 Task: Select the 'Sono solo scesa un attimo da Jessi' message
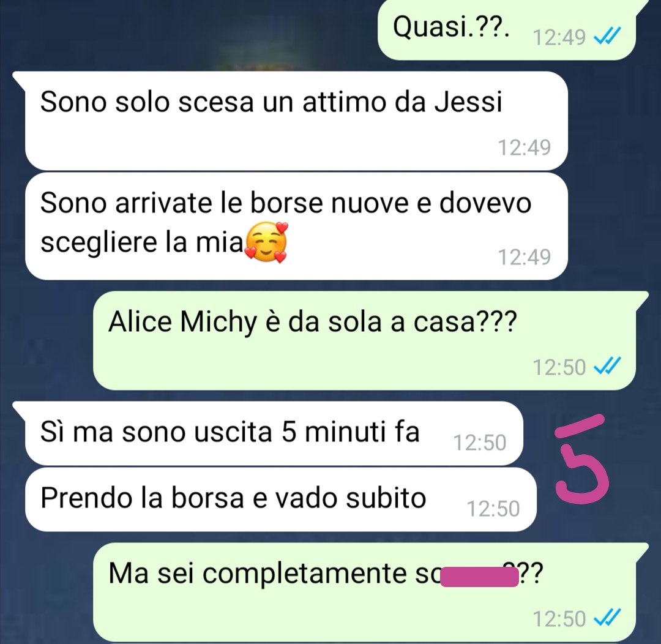click(x=296, y=121)
